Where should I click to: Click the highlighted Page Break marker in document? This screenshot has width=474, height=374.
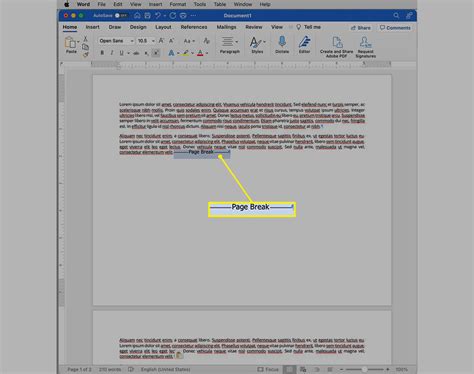click(202, 152)
